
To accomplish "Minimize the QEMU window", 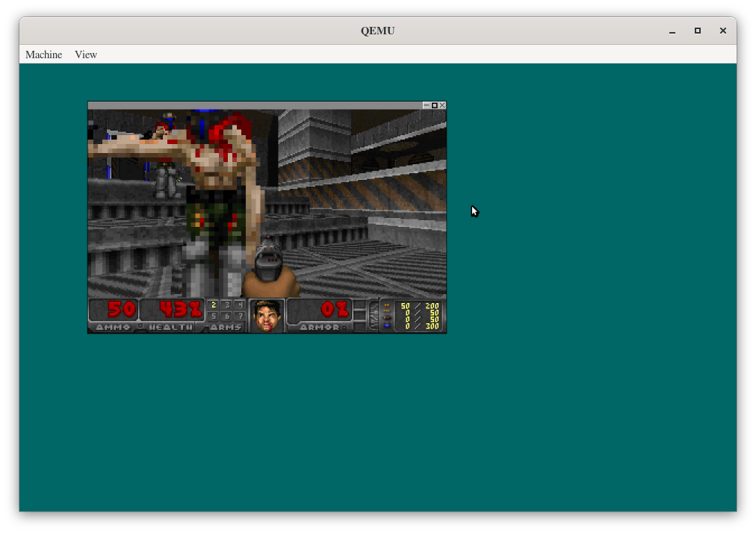I will pos(672,31).
